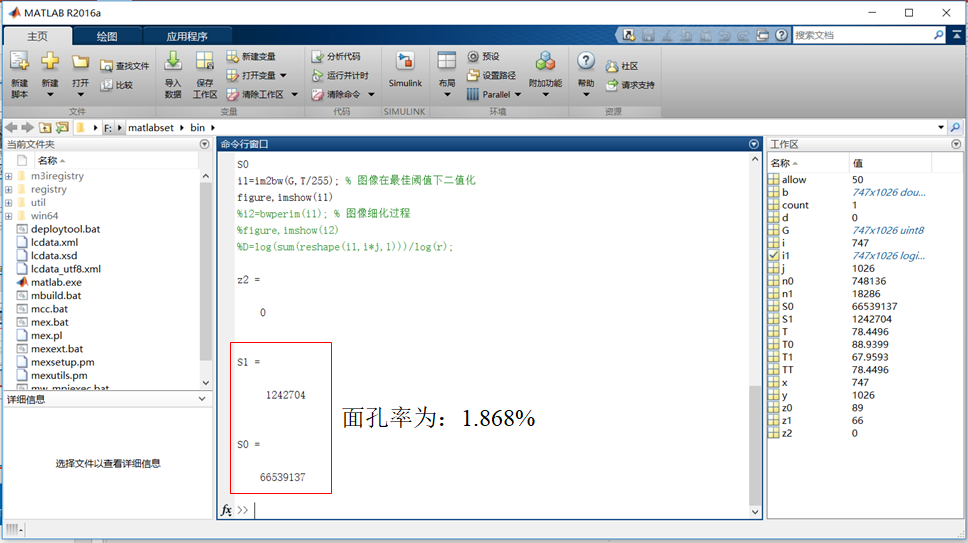Click the Set Path (设置路径) icon

473,75
